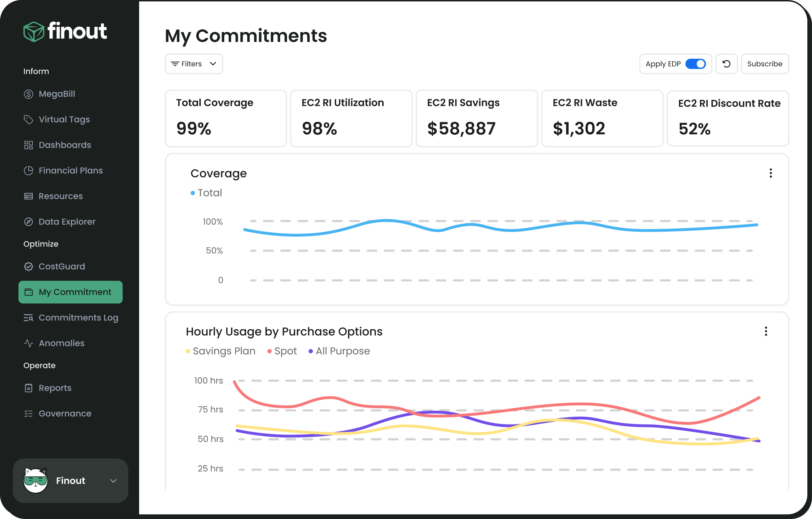812x519 pixels.
Task: Expand the Finout workspace switcher
Action: (113, 481)
